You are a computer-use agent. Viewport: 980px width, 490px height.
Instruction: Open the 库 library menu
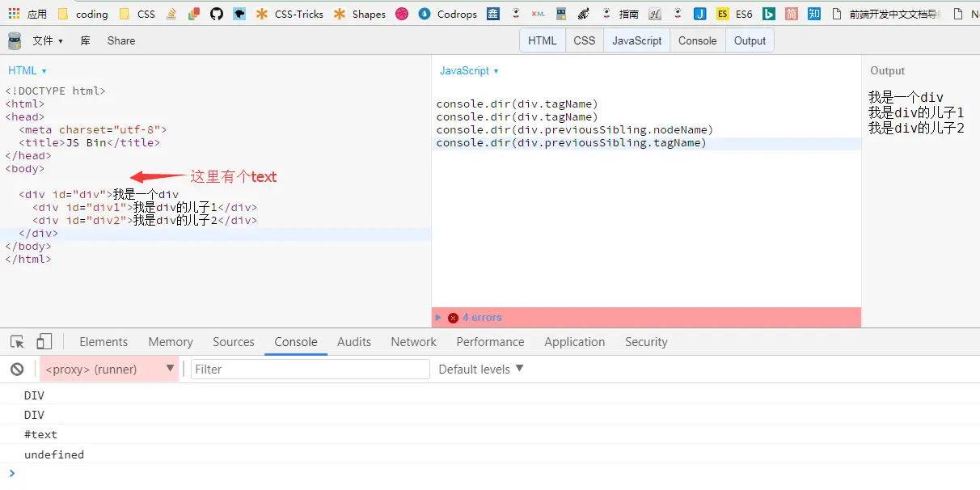tap(85, 40)
